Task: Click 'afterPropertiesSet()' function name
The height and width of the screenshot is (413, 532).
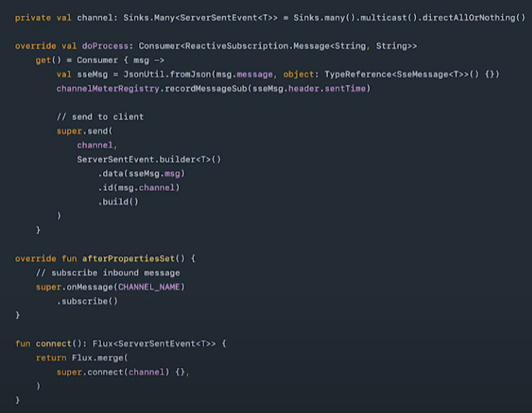Action: point(133,259)
